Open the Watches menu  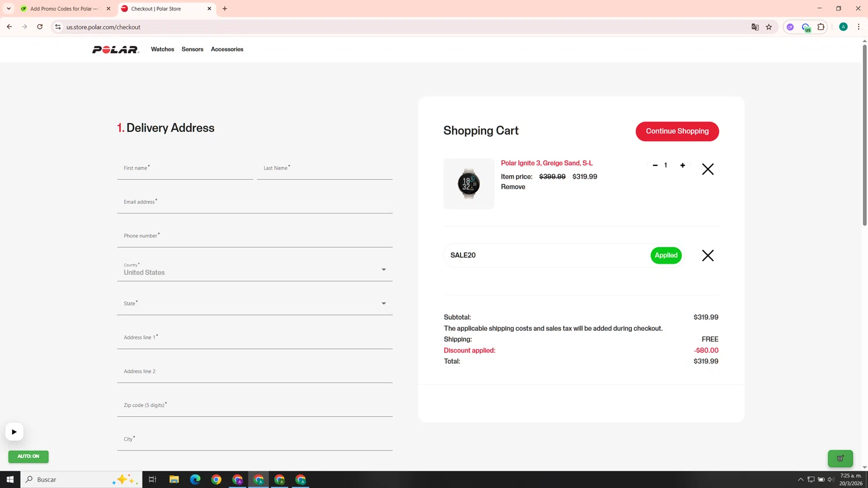pos(163,50)
